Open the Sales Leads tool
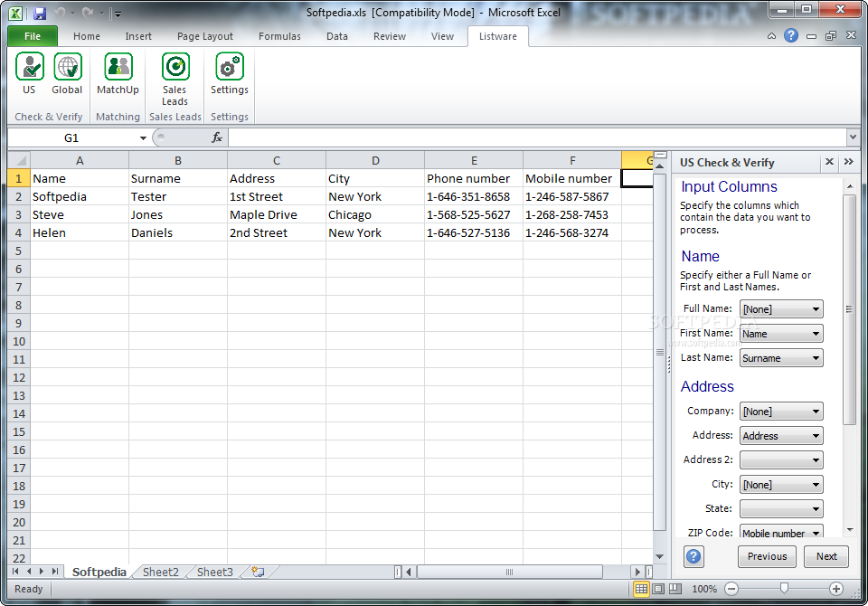Screen dimensions: 868x606 (175, 80)
